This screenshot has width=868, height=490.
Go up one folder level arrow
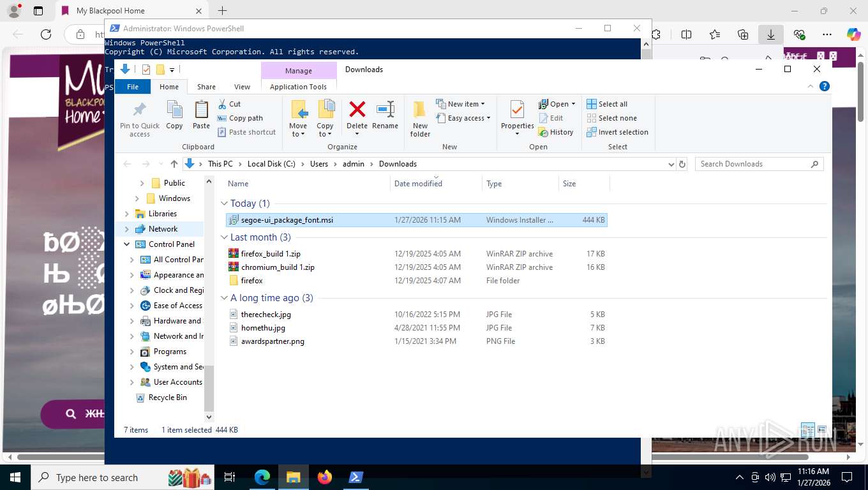(174, 164)
